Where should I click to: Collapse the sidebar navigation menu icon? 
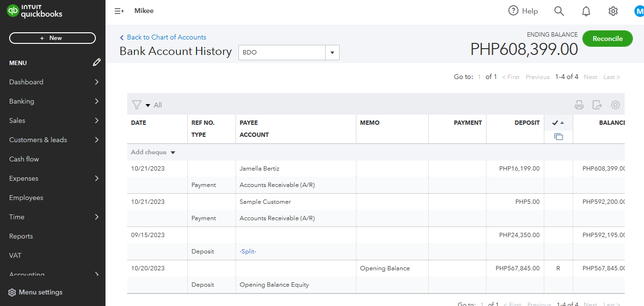[x=119, y=11]
